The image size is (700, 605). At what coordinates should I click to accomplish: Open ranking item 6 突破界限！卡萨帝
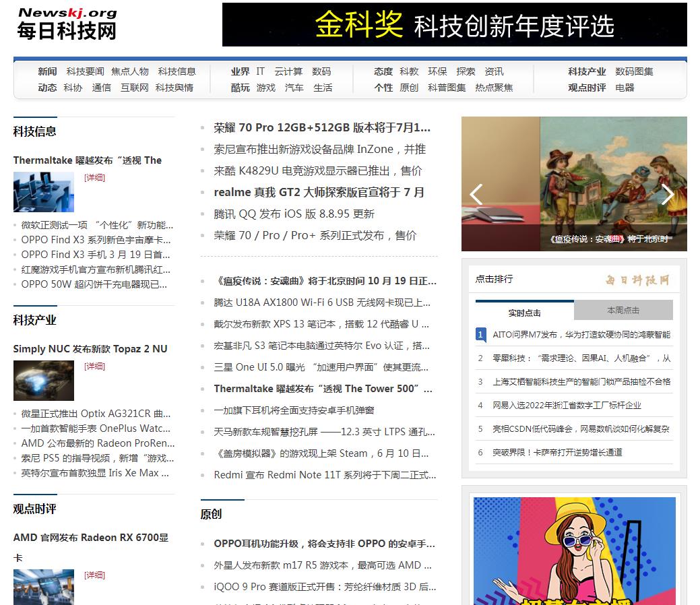click(557, 453)
